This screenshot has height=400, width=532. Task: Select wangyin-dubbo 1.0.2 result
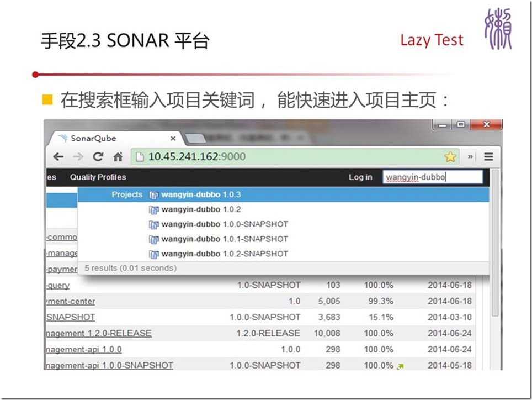pos(283,209)
